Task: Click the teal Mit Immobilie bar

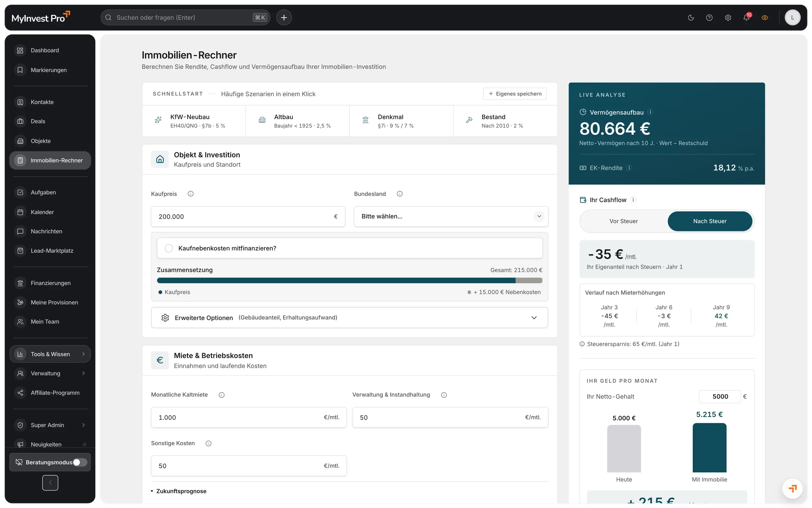Action: 709,448
